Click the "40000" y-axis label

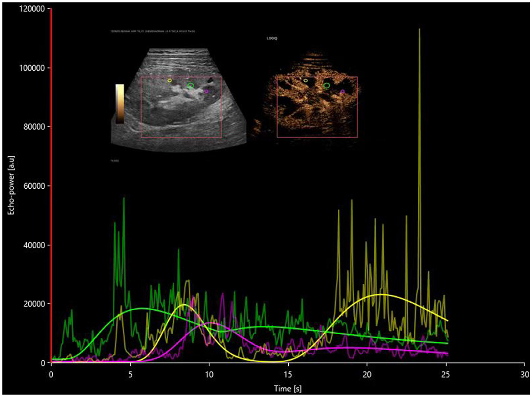point(35,245)
